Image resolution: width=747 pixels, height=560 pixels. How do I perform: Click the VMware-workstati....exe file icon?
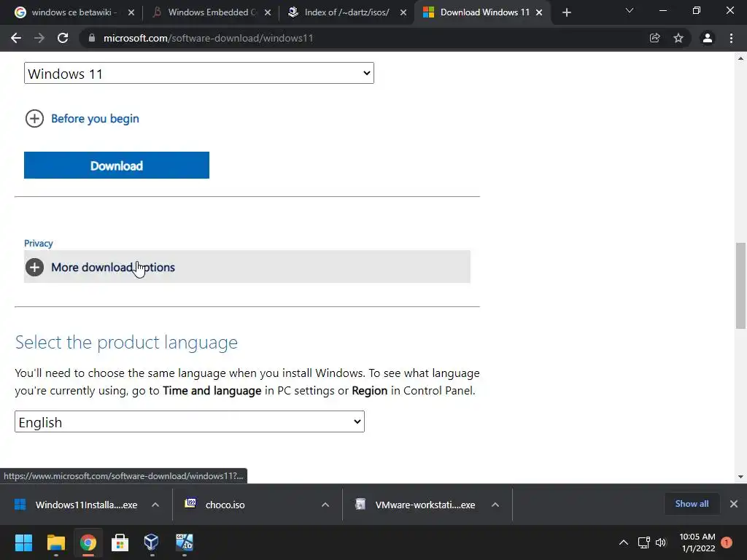(x=360, y=504)
